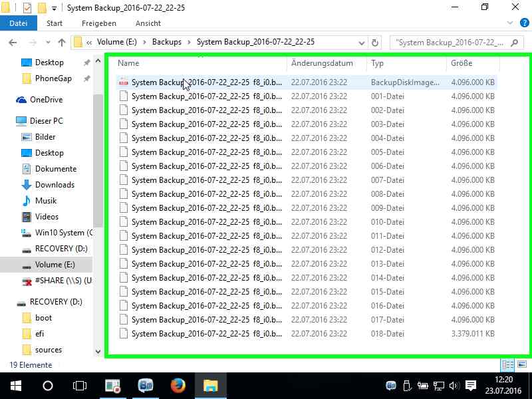Open Explorer help question mark
The image size is (532, 399).
click(x=524, y=23)
